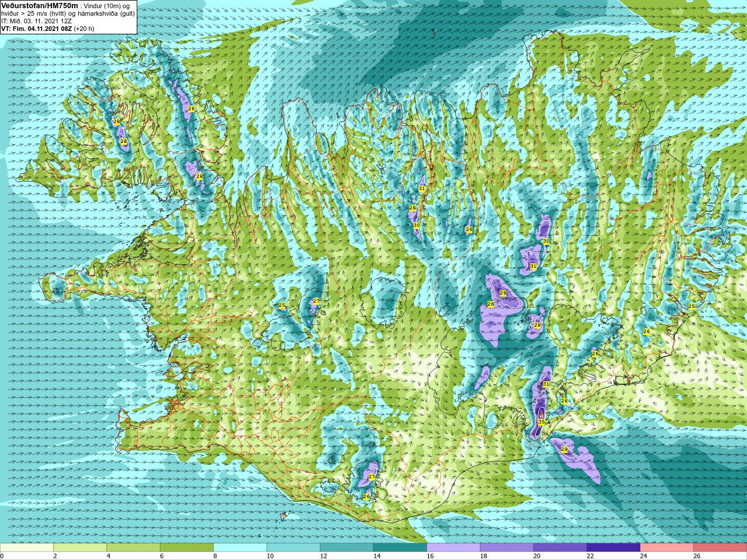
Task: Click the salmon red above-26 m/s legend swatch
Action: coord(720,548)
